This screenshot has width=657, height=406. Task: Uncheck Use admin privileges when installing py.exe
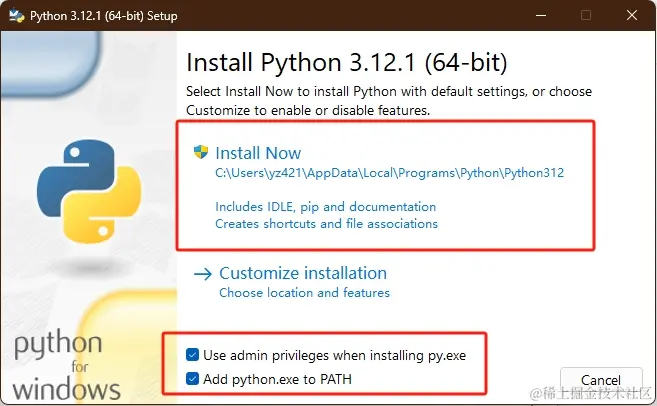pos(192,355)
